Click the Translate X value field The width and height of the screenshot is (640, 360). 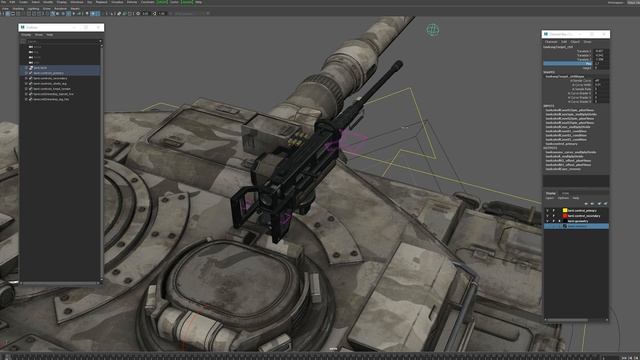[601, 51]
